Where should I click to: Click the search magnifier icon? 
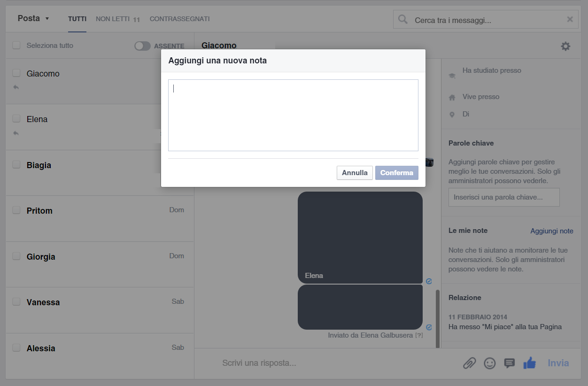click(x=403, y=20)
